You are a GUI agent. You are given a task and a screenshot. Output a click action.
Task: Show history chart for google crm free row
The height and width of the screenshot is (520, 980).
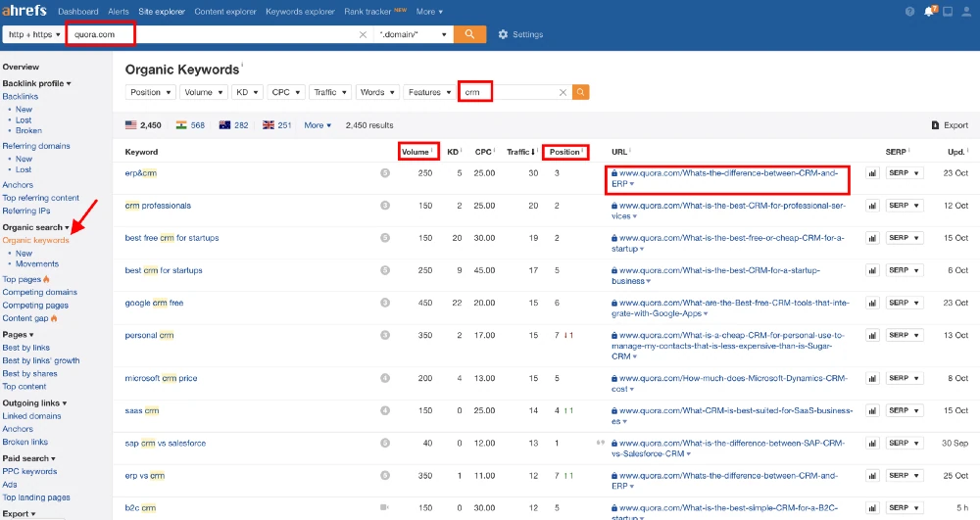872,303
